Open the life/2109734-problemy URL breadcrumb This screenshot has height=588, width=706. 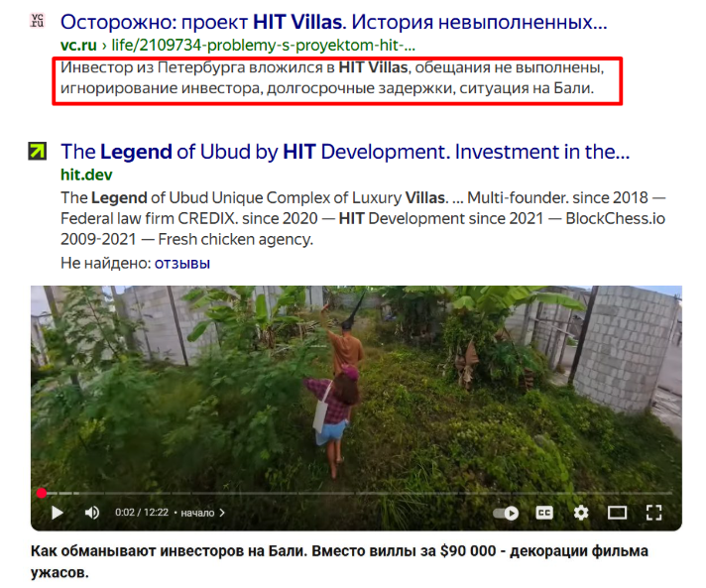264,45
